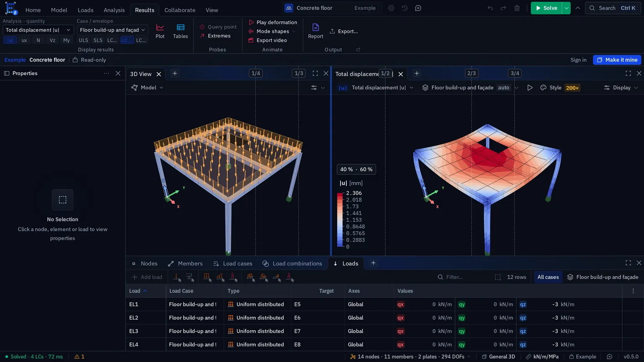The height and width of the screenshot is (362, 644).
Task: Click the Export video icon
Action: point(251,40)
